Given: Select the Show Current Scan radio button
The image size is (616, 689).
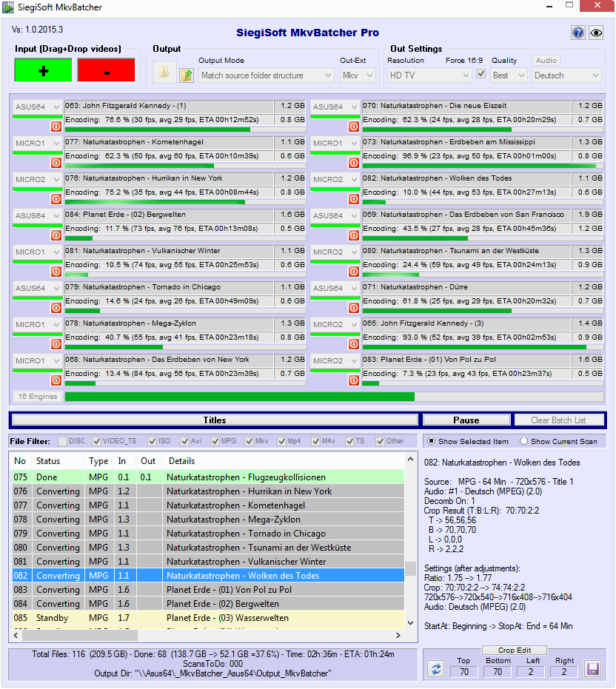Looking at the screenshot, I should click(523, 441).
